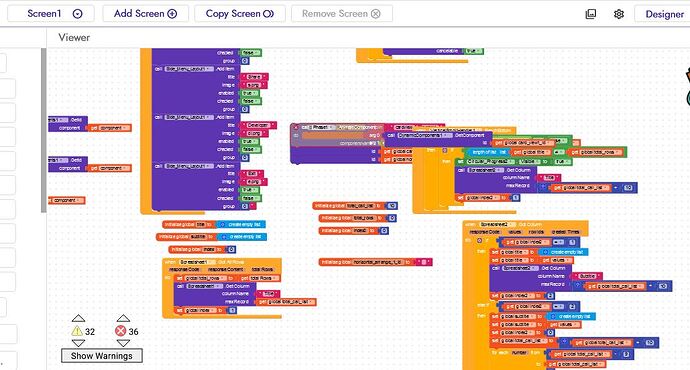690x370 pixels.
Task: Jump to next error with down arrow
Action: coord(123,343)
